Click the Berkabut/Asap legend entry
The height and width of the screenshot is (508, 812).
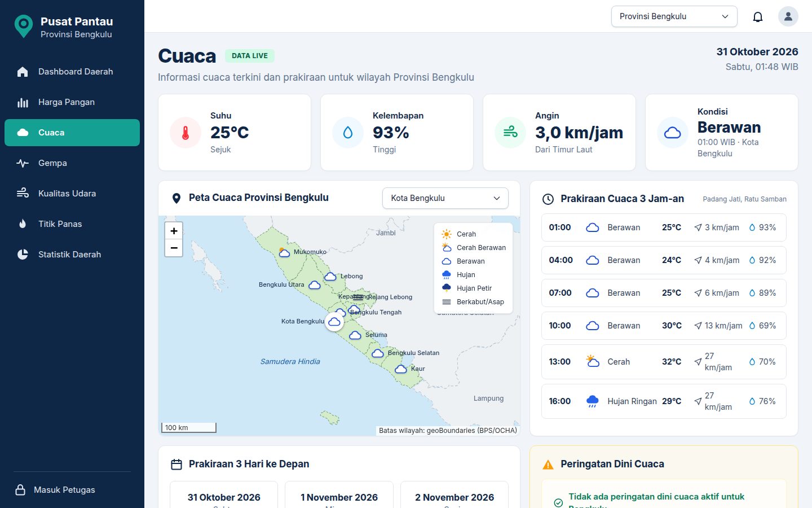[473, 302]
